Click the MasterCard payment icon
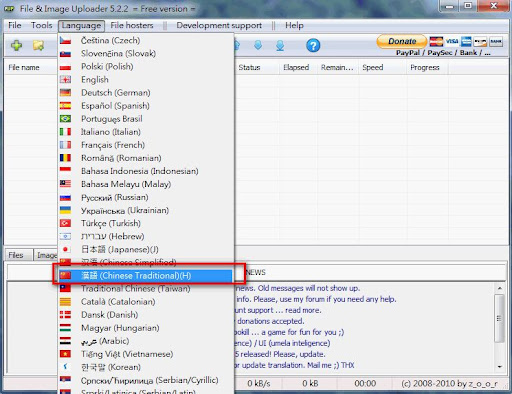Screen dimensions: 512x394 click(436, 41)
